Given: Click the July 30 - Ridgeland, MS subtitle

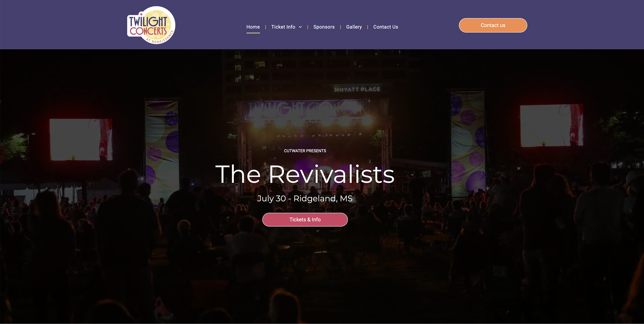Looking at the screenshot, I should click(x=305, y=198).
